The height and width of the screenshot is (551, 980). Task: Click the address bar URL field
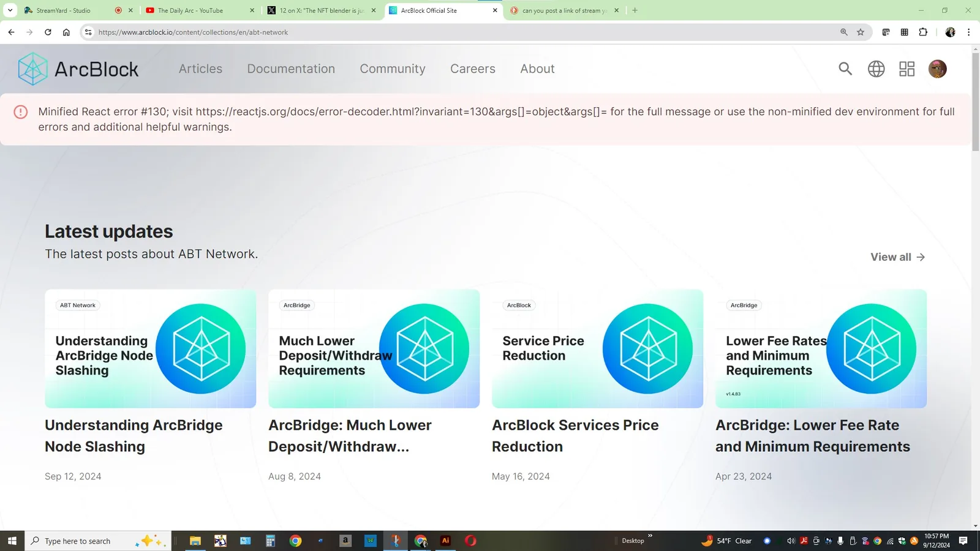[466, 32]
